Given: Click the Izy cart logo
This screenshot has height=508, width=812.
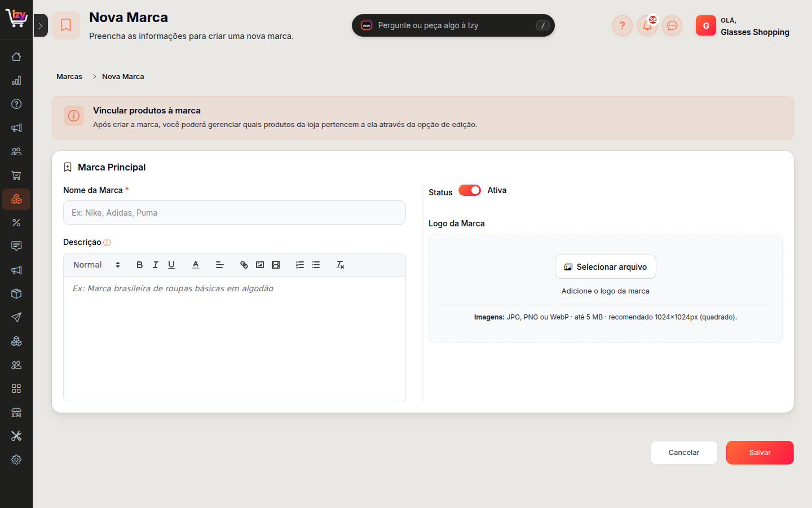Looking at the screenshot, I should [16, 18].
